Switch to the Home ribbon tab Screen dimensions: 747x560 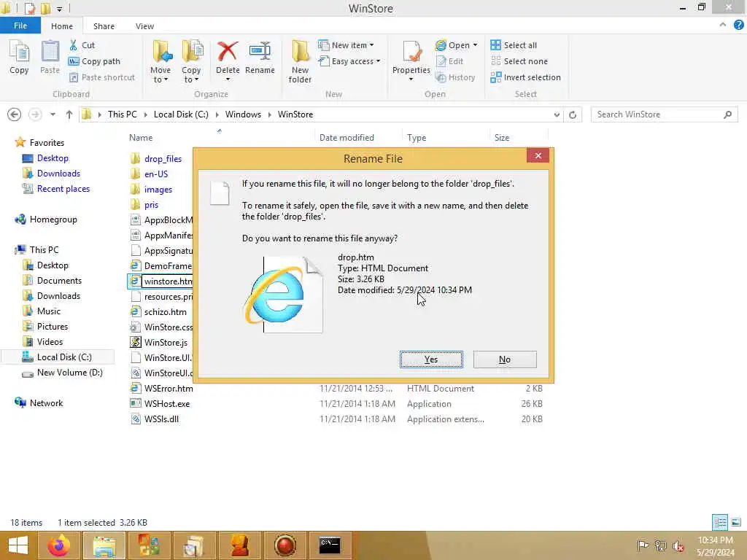62,26
